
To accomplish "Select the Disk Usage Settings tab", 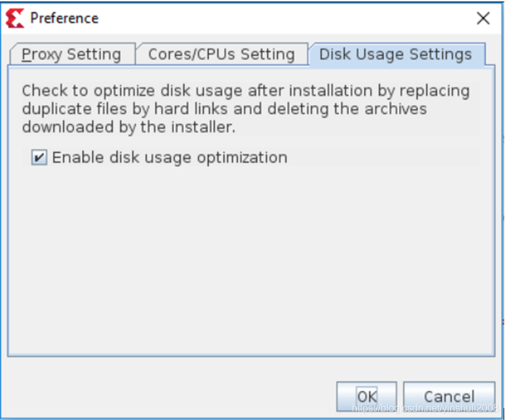I will pyautogui.click(x=395, y=54).
